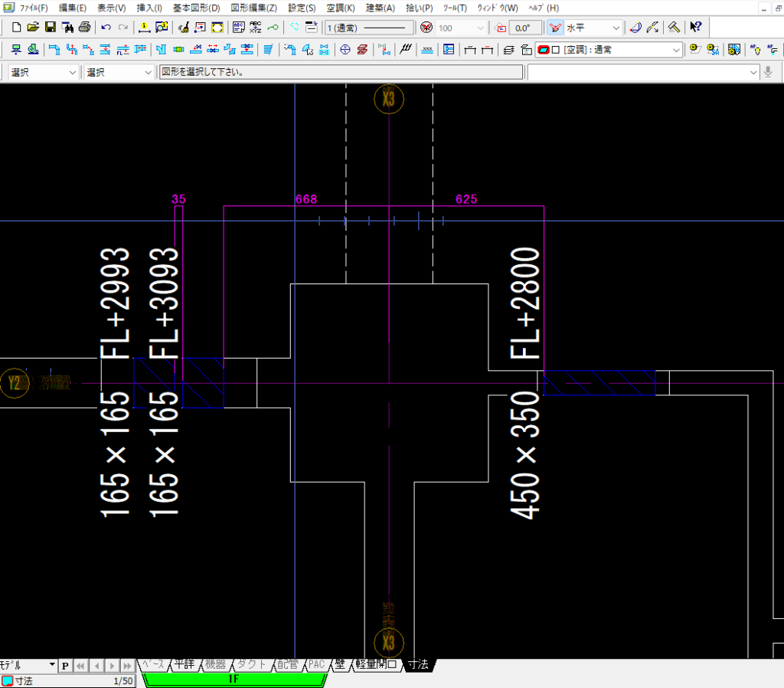Click the context help arrow icon
The height and width of the screenshot is (688, 784).
[695, 28]
